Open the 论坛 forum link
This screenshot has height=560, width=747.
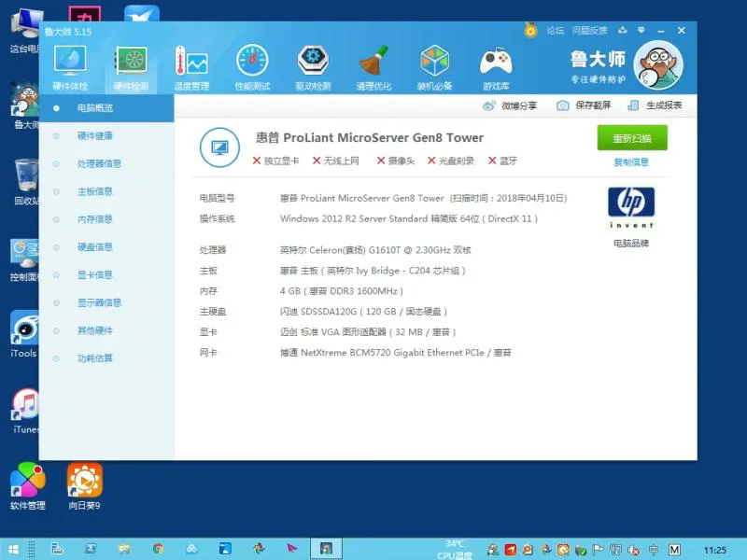555,31
